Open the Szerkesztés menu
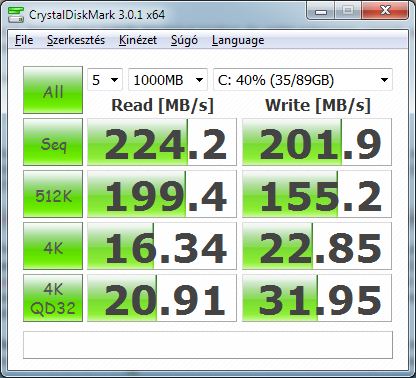 coord(76,40)
